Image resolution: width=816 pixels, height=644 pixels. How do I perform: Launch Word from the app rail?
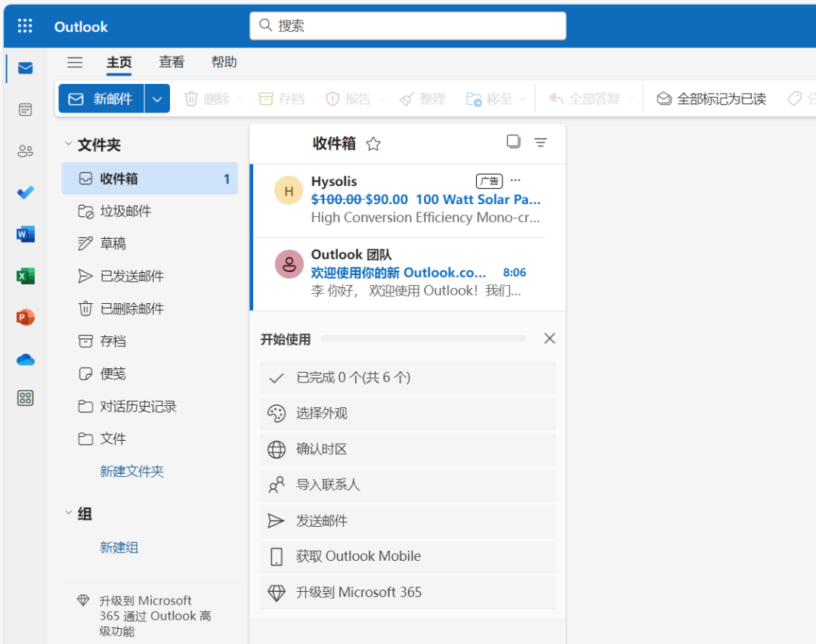click(x=25, y=234)
